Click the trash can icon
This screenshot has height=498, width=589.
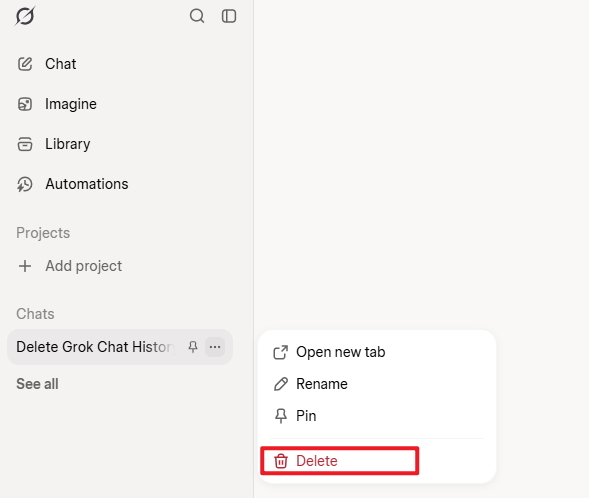(x=281, y=461)
